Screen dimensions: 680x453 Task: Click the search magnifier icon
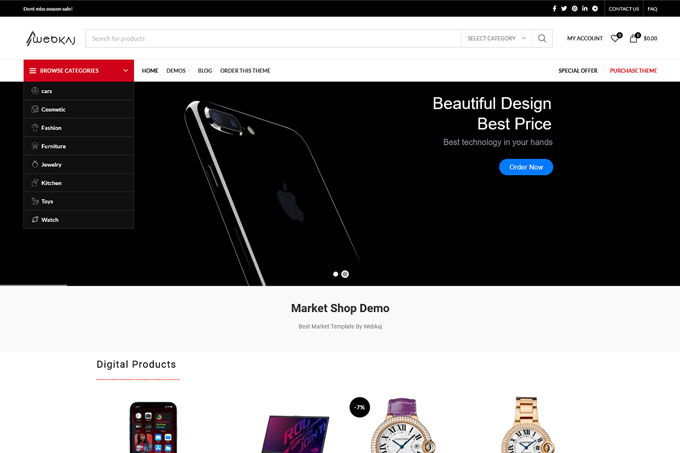[x=542, y=39]
